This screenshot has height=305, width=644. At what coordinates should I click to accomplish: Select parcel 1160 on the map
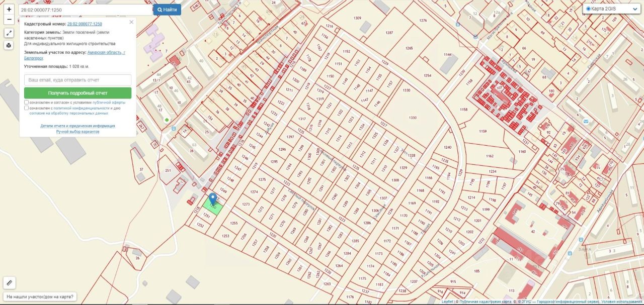click(522, 151)
